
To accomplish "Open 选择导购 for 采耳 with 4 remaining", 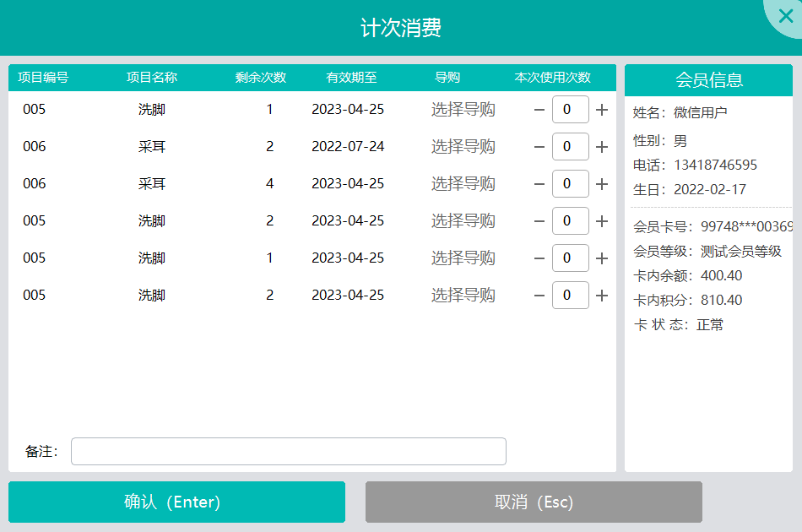I will pyautogui.click(x=463, y=184).
